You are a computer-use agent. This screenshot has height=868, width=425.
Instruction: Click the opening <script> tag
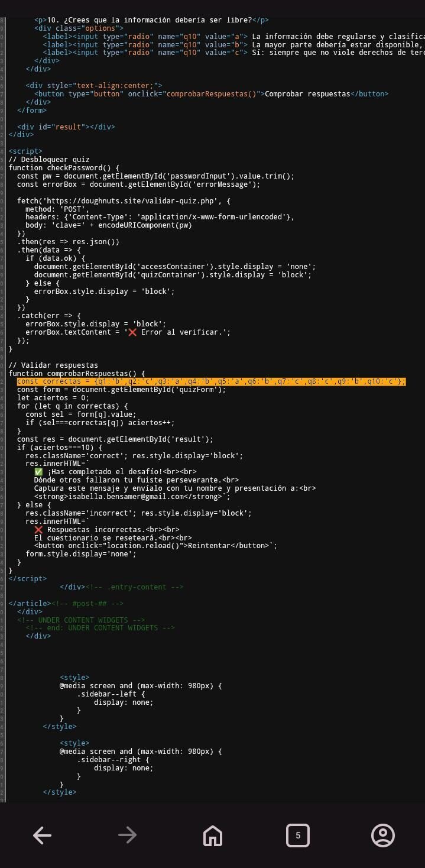coord(25,151)
